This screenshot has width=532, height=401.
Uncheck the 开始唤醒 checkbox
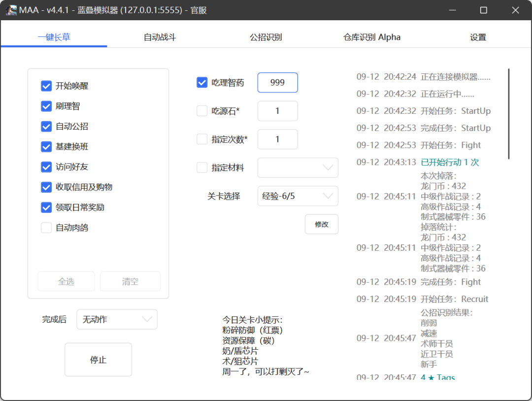coord(46,86)
